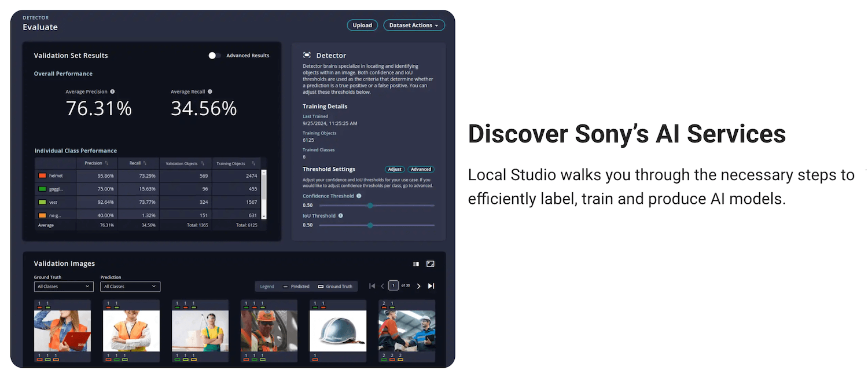Switch to side-by-side compare view icon

[416, 263]
